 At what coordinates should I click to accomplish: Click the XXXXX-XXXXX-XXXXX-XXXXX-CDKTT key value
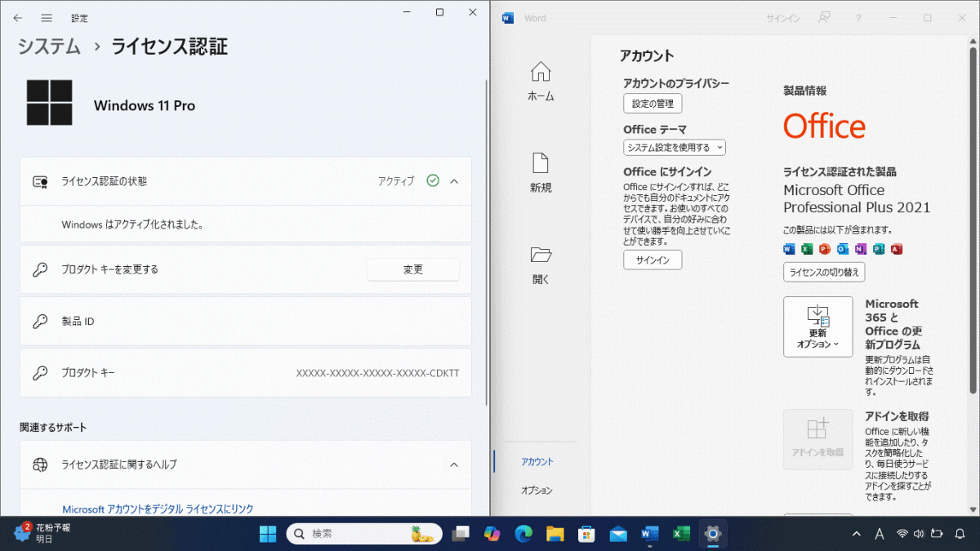point(377,373)
